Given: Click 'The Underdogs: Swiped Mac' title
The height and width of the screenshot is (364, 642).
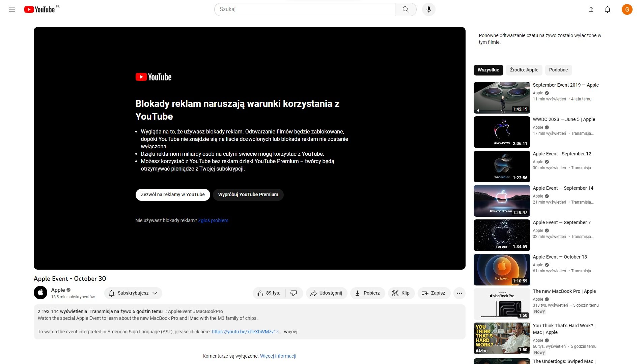Looking at the screenshot, I should tap(564, 361).
